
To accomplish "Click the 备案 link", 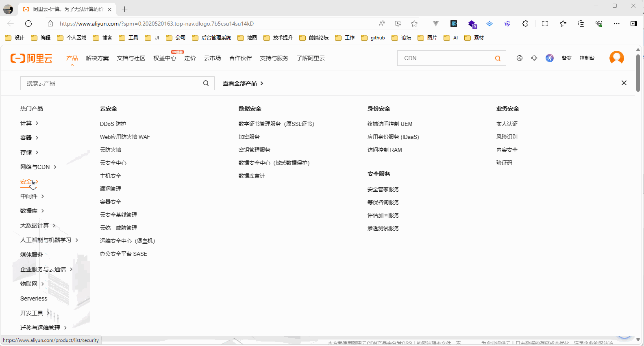I will [566, 58].
